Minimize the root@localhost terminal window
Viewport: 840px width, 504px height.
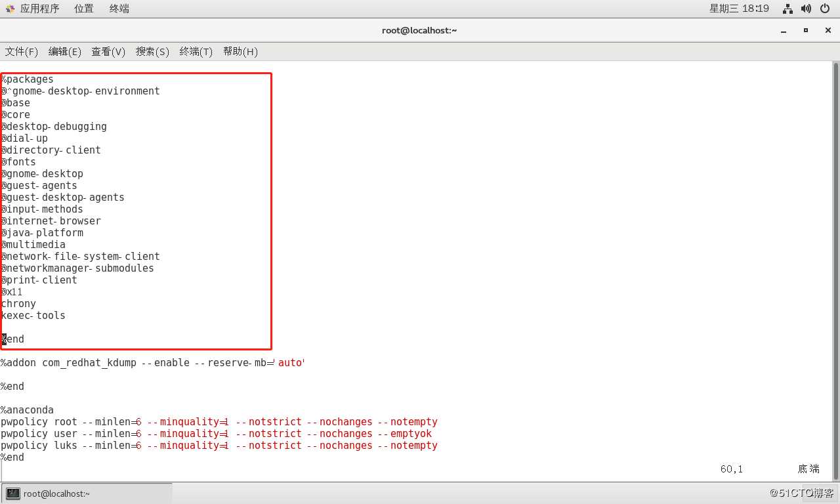pyautogui.click(x=784, y=30)
